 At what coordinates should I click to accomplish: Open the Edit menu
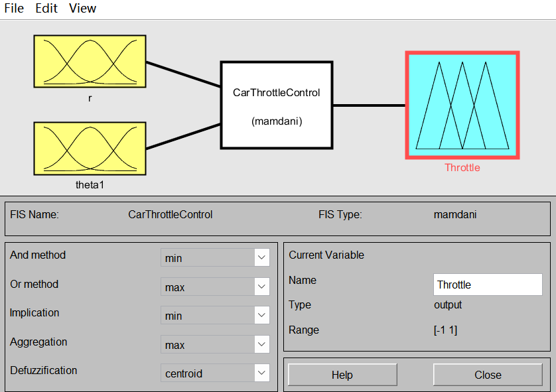(x=46, y=8)
